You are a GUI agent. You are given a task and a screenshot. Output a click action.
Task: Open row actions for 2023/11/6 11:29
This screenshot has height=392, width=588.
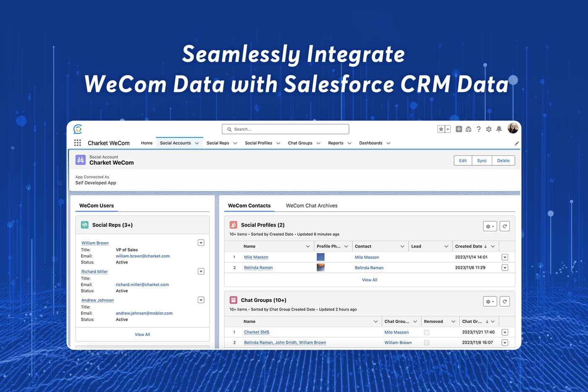point(505,268)
